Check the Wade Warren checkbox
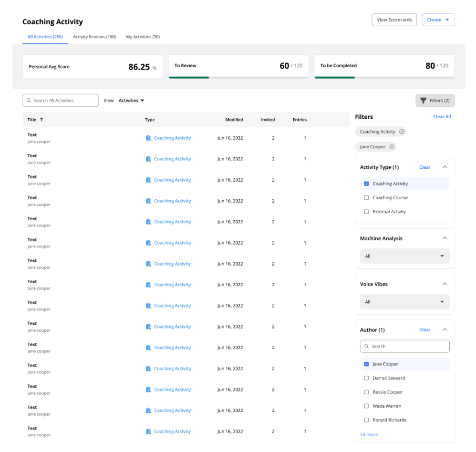Viewport: 476px width, 452px height. [x=366, y=406]
